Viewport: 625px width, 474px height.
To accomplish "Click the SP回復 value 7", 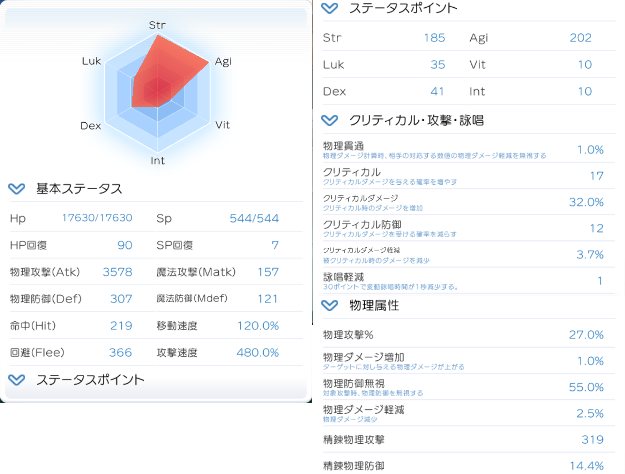I will coord(275,245).
